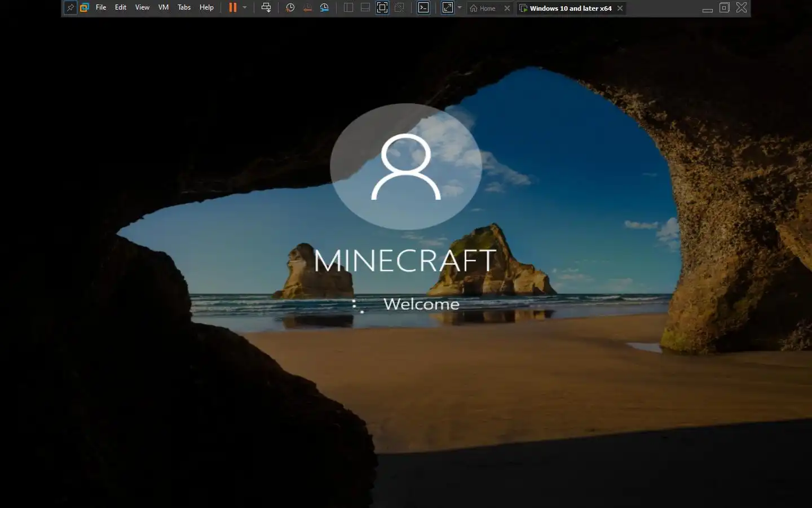Expand the power options dropdown arrow
Viewport: 812px width, 508px height.
(x=245, y=8)
